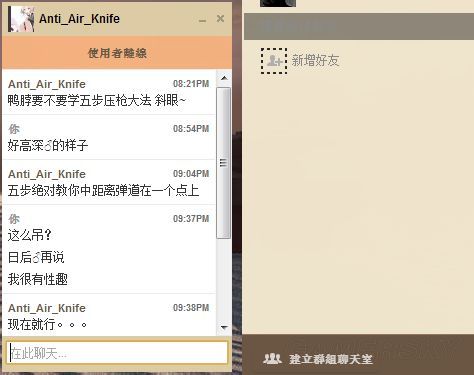
Task: Click the message 我很有性趣
Action: pos(38,279)
